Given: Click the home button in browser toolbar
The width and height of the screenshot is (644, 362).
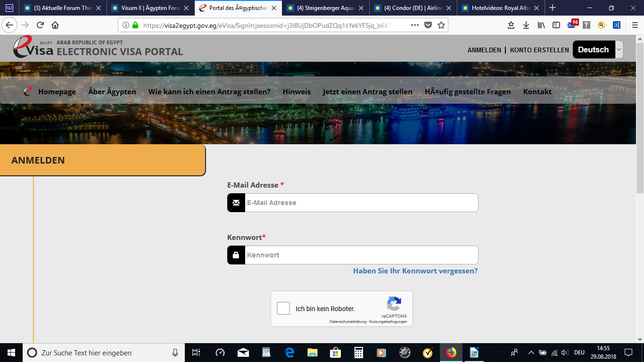Looking at the screenshot, I should click(55, 25).
